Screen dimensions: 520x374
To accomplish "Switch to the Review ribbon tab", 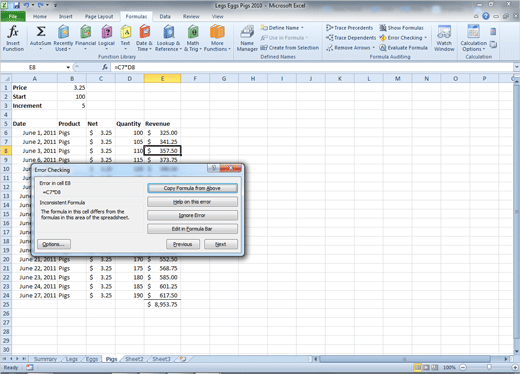I will click(x=191, y=16).
